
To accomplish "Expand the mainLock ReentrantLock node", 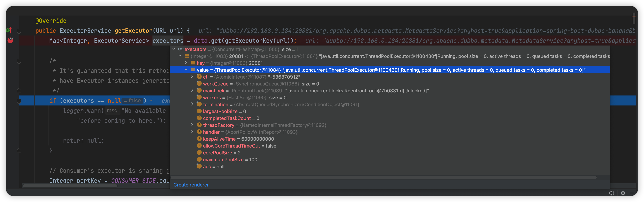I will tap(192, 90).
